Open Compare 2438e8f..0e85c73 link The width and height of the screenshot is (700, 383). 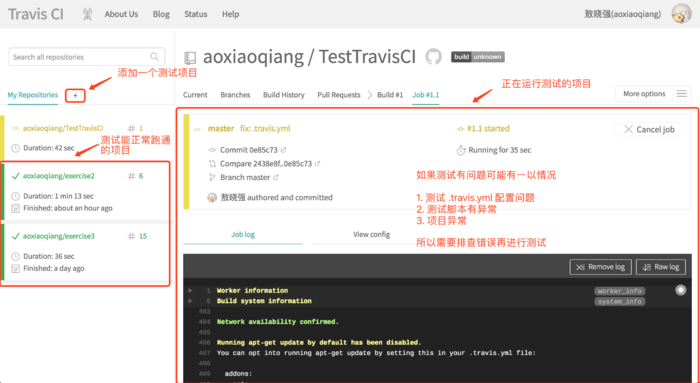point(266,164)
